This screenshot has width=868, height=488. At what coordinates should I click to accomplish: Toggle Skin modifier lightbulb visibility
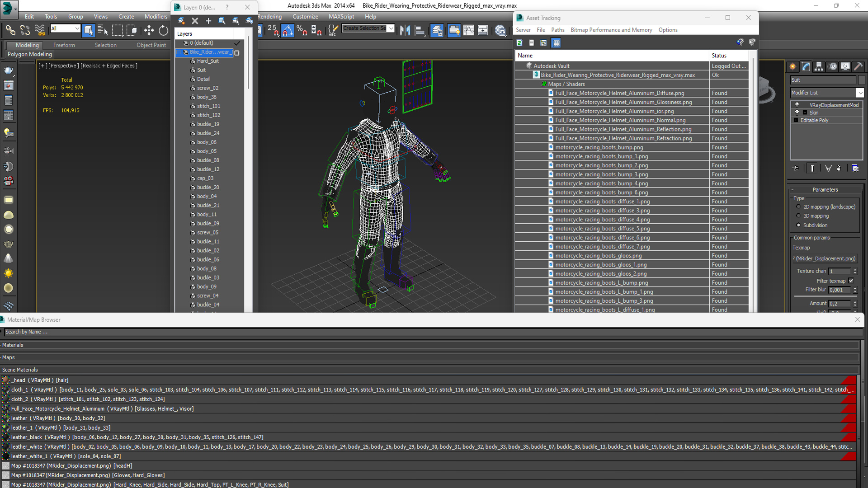coord(797,113)
